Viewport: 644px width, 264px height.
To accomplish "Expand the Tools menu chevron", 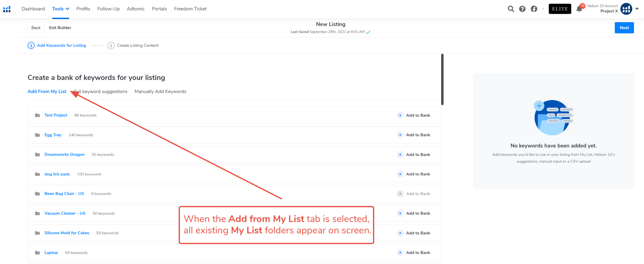I will click(x=67, y=9).
